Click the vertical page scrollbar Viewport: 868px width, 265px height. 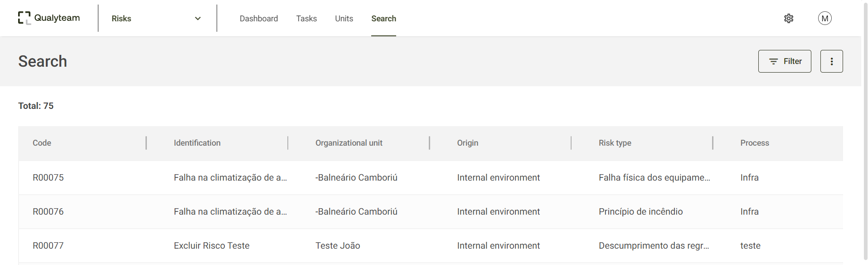[x=864, y=132]
